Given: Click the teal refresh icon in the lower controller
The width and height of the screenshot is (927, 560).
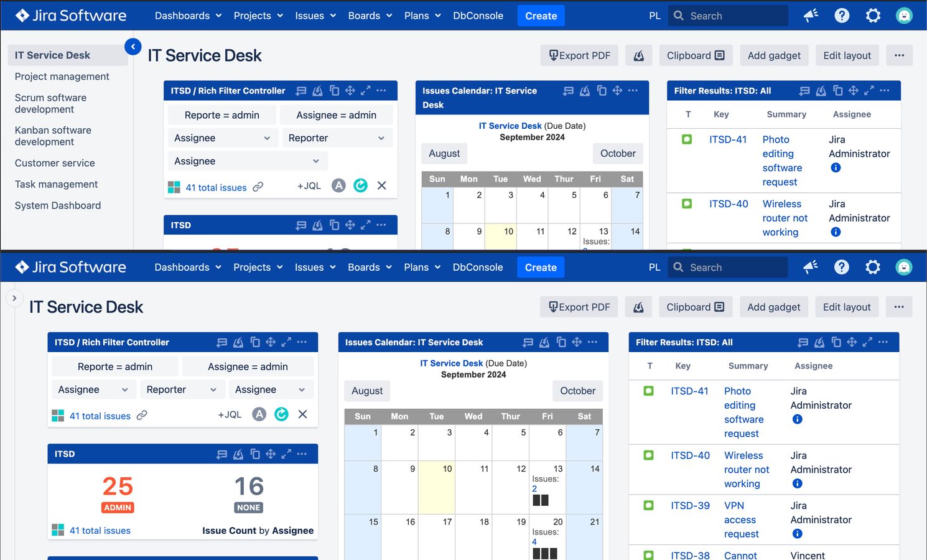Looking at the screenshot, I should click(x=281, y=414).
